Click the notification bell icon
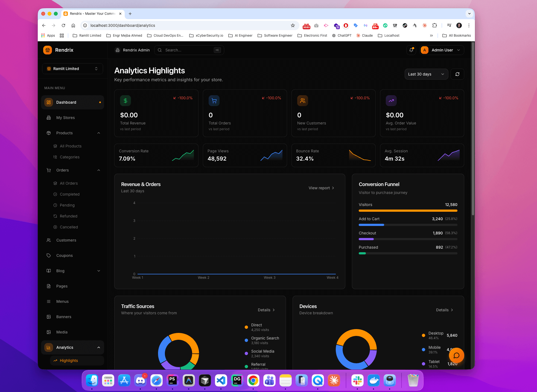This screenshot has height=392, width=537. (x=411, y=50)
